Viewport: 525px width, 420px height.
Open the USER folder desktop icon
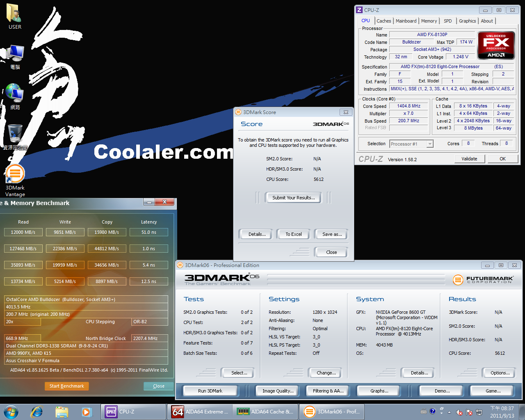point(15,16)
